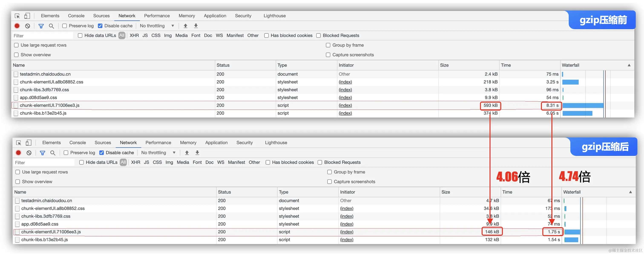Screen dimensions: 644x254
Task: Open (index) initiator of app.d08d5ae9.css lower row
Action: [x=347, y=224]
